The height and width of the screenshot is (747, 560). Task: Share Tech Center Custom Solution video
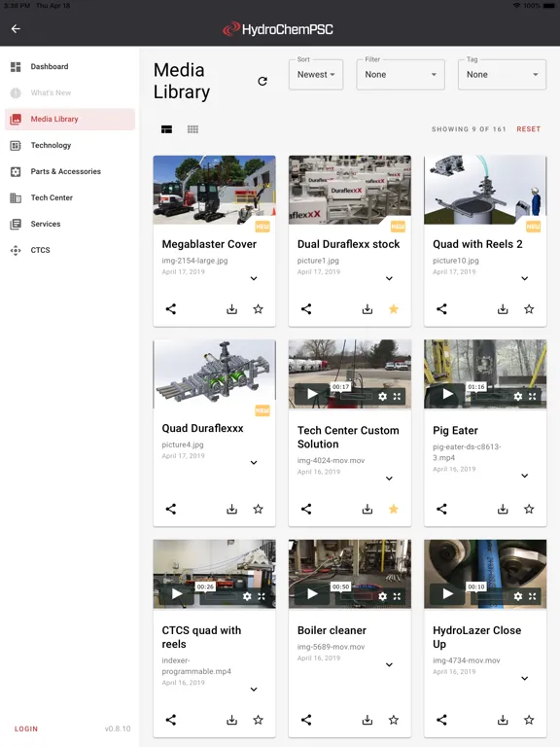[306, 510]
